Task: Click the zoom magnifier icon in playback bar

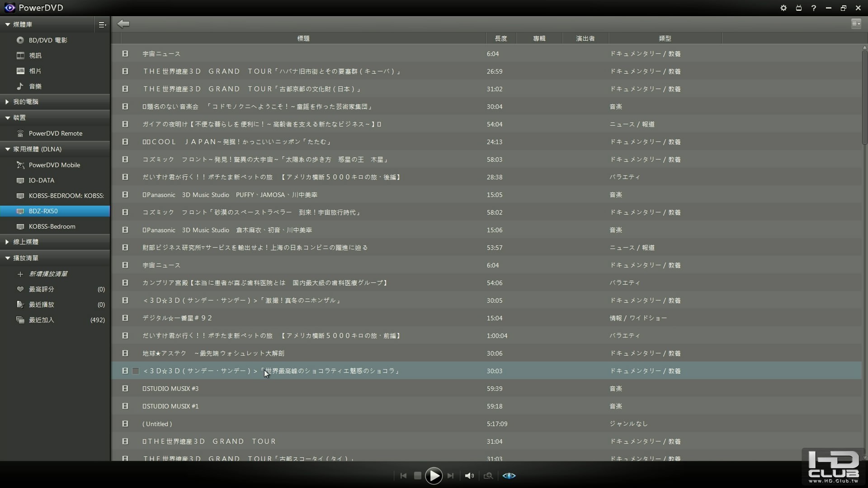Action: pyautogui.click(x=488, y=475)
